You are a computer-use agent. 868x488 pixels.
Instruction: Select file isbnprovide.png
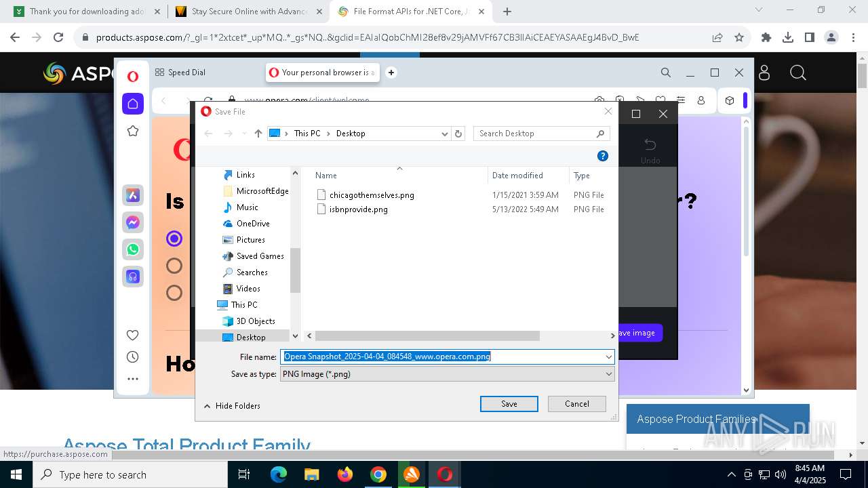click(358, 209)
